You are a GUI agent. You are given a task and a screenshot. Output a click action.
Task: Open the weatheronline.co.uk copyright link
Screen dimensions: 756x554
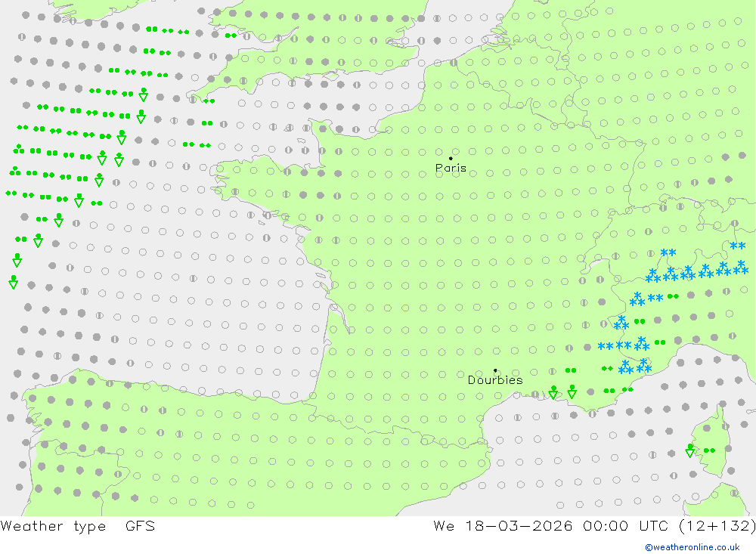tap(692, 547)
